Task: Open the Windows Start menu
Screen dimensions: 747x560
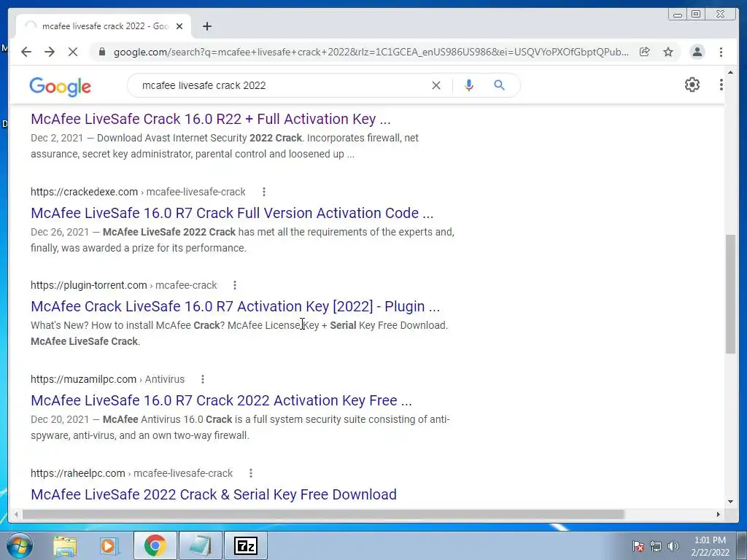Action: coord(19,545)
